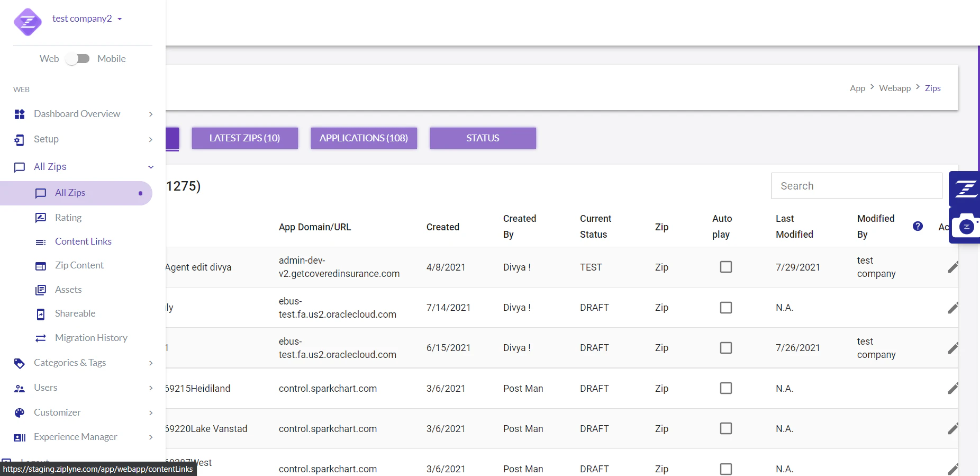
Task: Click the highlighted All Zips submenu icon
Action: tap(41, 193)
